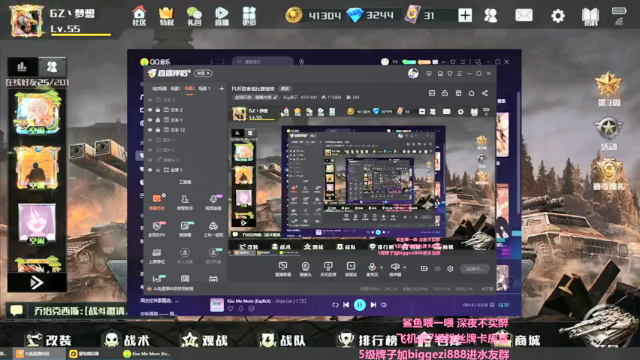The height and width of the screenshot is (360, 640).
Task: Open the game mail envelope icon
Action: point(524,16)
